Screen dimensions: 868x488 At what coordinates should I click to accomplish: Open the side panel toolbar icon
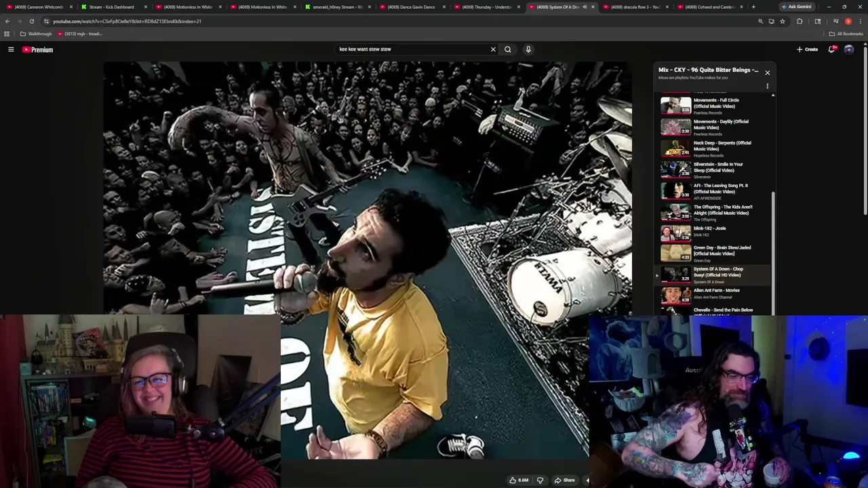click(x=818, y=21)
